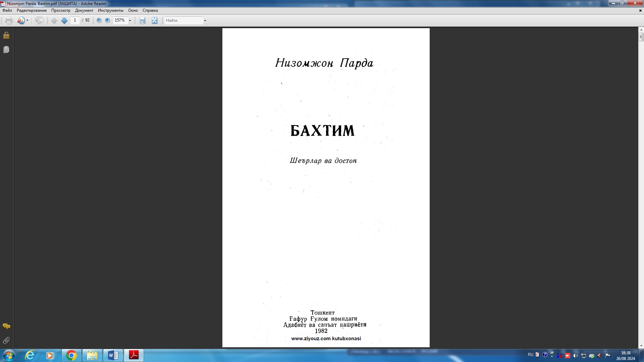Click the orange muted speaker tray icon

point(600,356)
